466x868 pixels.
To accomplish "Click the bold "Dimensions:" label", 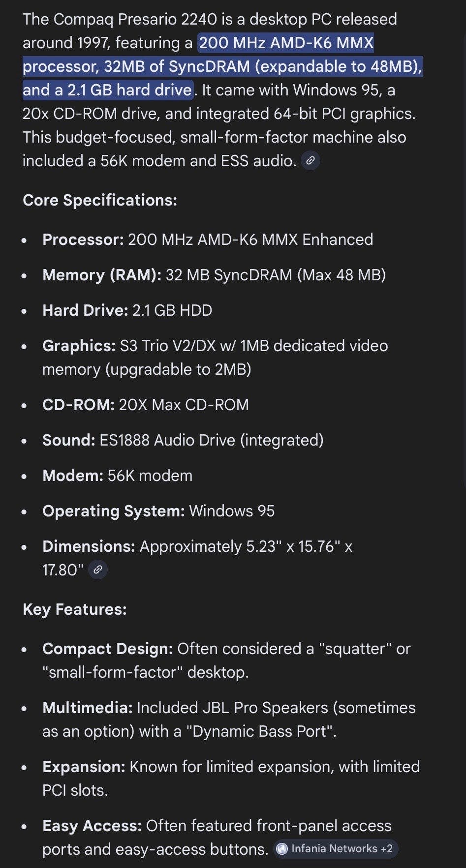I will pos(89,546).
